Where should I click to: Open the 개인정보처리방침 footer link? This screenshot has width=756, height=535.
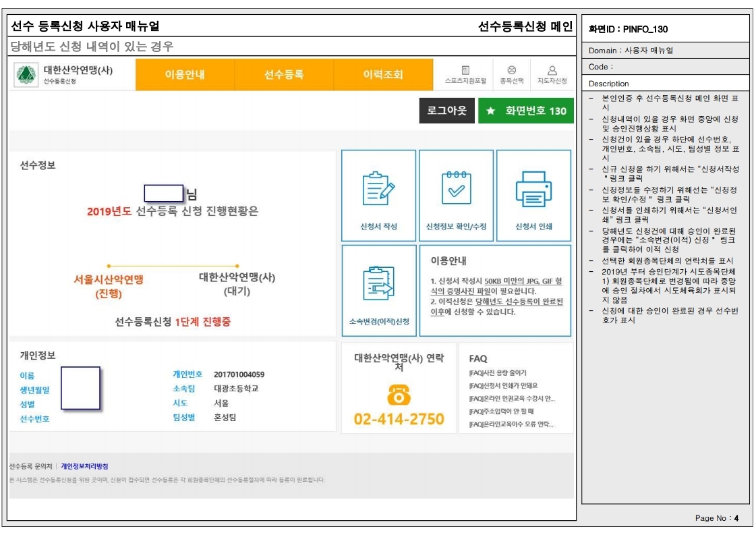point(84,466)
